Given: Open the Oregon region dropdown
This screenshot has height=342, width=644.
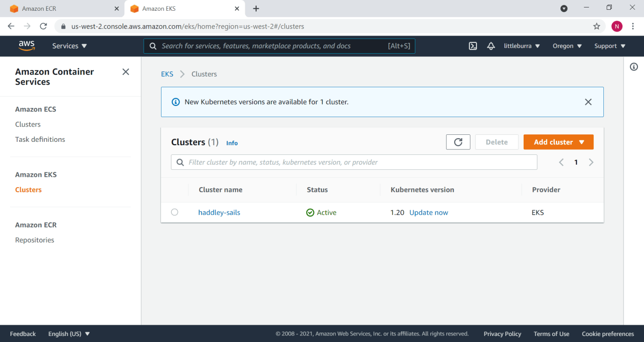Looking at the screenshot, I should coord(567,46).
